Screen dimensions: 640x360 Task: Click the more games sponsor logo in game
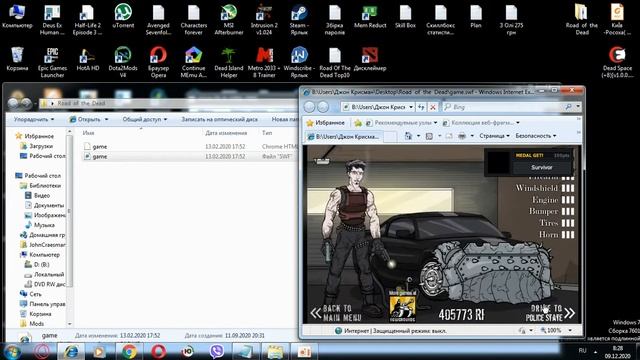[x=403, y=307]
